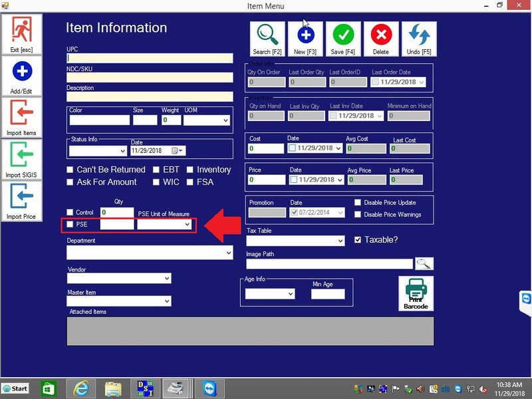The height and width of the screenshot is (399, 532).
Task: Browse image path with magnifier icon
Action: [x=424, y=263]
